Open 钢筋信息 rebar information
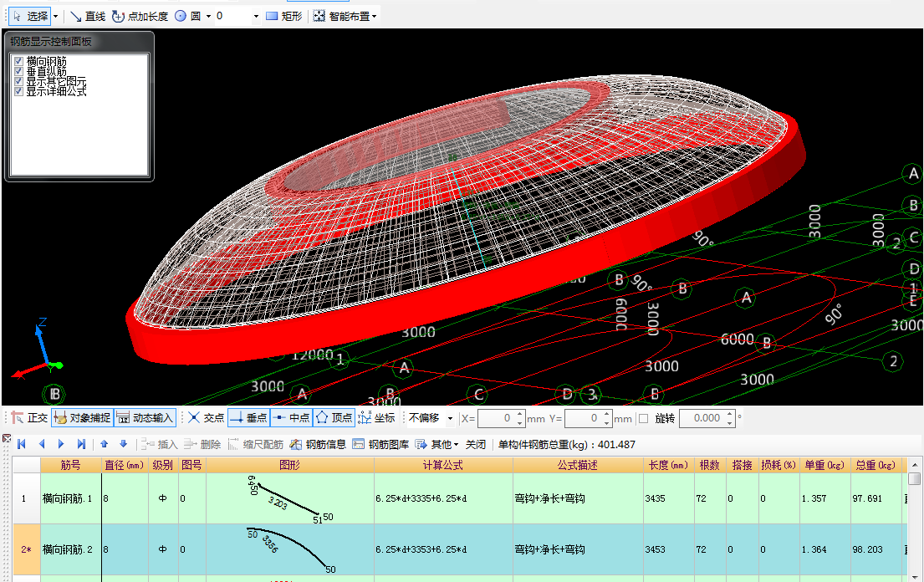Viewport: 924px width, 582px height. [x=318, y=444]
